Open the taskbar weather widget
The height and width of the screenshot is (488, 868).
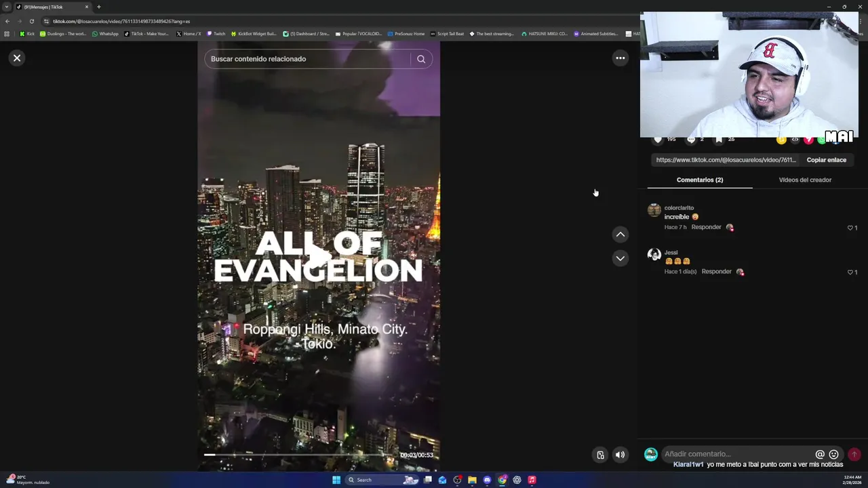[27, 480]
